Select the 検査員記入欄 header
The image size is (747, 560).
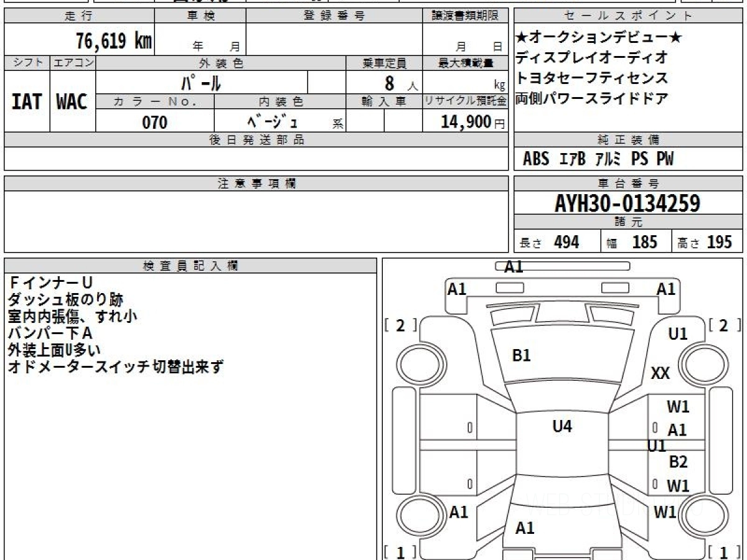(190, 266)
